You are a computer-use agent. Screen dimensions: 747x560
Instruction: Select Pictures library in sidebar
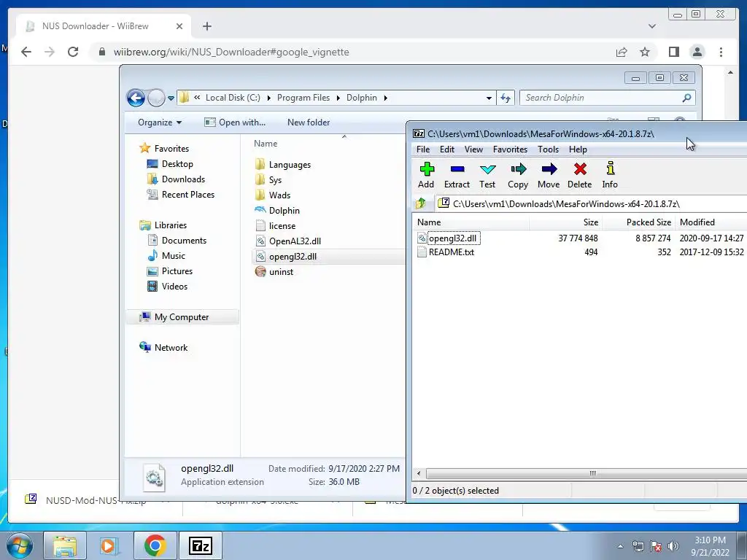[x=169, y=271]
